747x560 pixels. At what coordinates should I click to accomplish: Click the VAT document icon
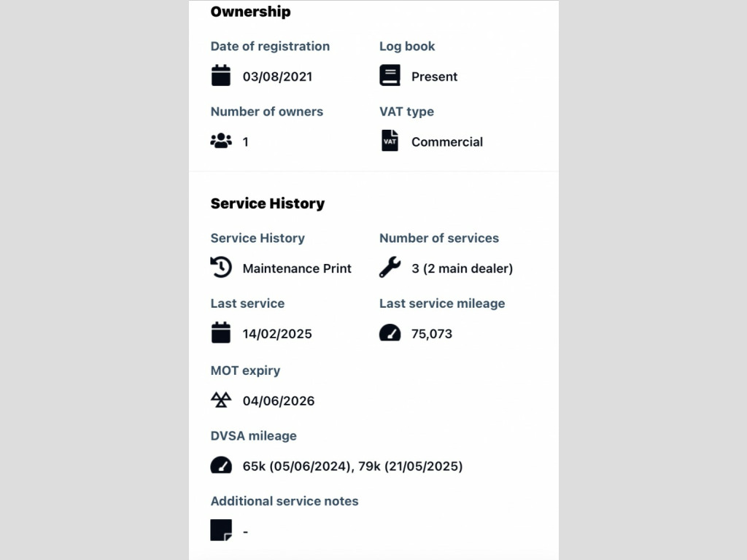coord(390,141)
